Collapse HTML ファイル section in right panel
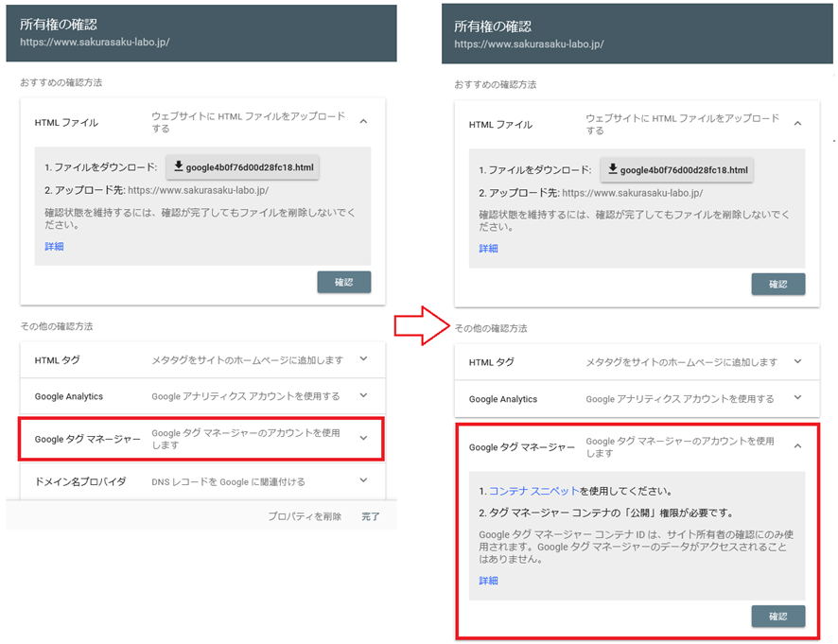This screenshot has width=838, height=644. click(797, 124)
